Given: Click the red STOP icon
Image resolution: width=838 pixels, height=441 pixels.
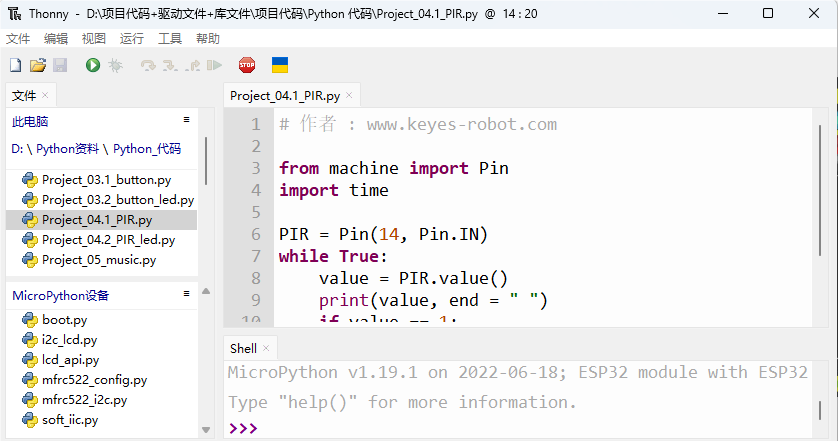Looking at the screenshot, I should 247,65.
